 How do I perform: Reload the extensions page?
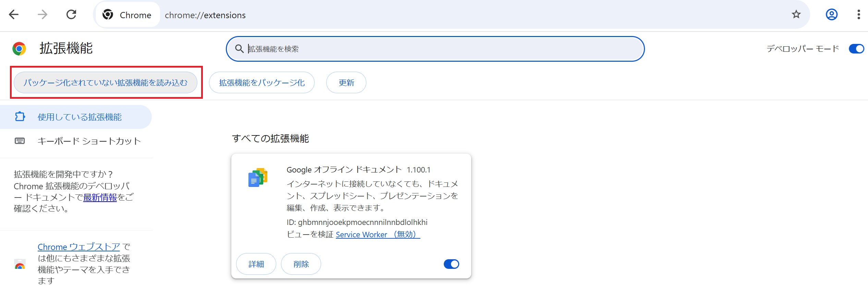point(71,15)
